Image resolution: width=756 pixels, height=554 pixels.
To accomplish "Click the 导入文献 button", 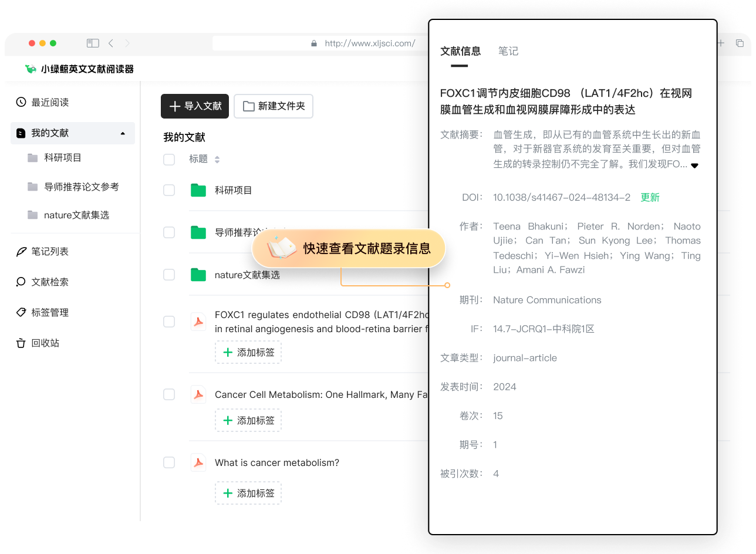I will [x=194, y=106].
